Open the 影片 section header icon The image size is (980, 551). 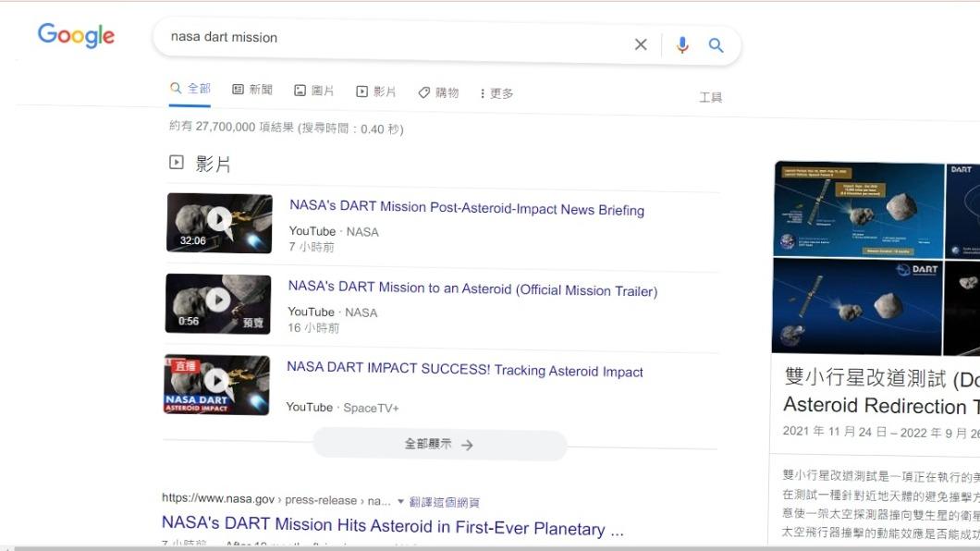click(177, 163)
